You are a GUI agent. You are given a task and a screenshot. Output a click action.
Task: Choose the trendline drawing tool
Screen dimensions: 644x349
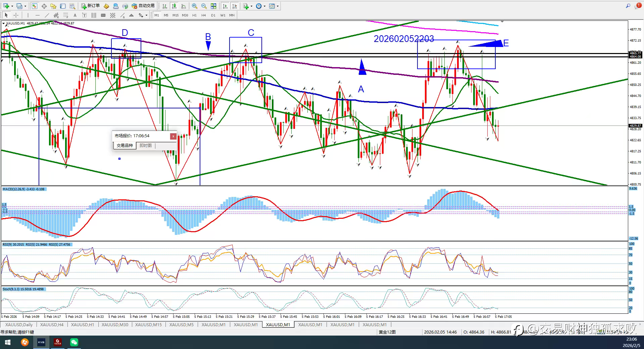(x=47, y=15)
